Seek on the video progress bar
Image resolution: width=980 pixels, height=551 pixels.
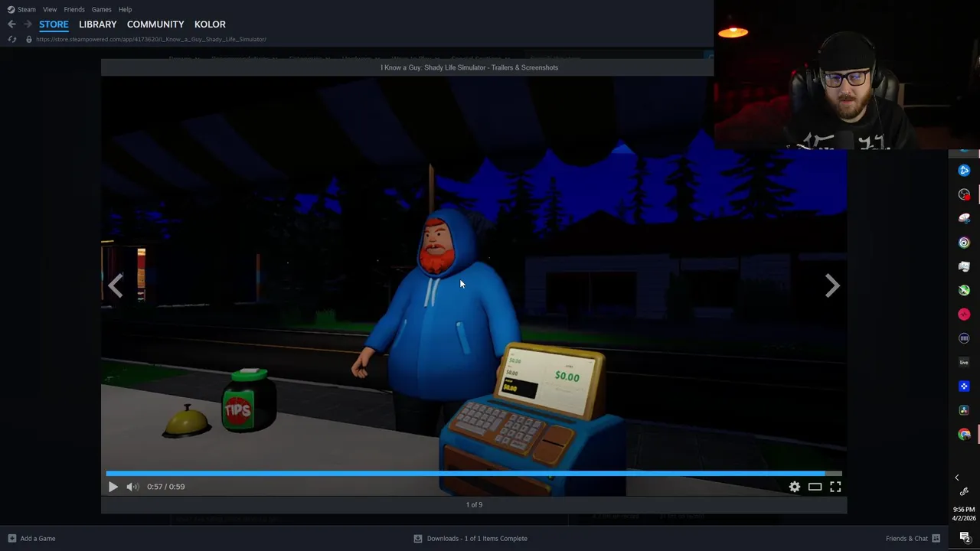(x=474, y=474)
